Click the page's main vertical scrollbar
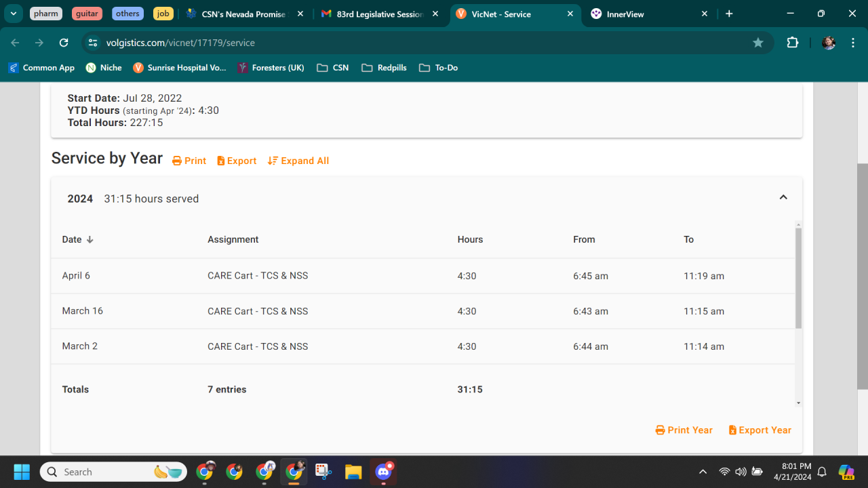This screenshot has width=868, height=488. pos(863,277)
